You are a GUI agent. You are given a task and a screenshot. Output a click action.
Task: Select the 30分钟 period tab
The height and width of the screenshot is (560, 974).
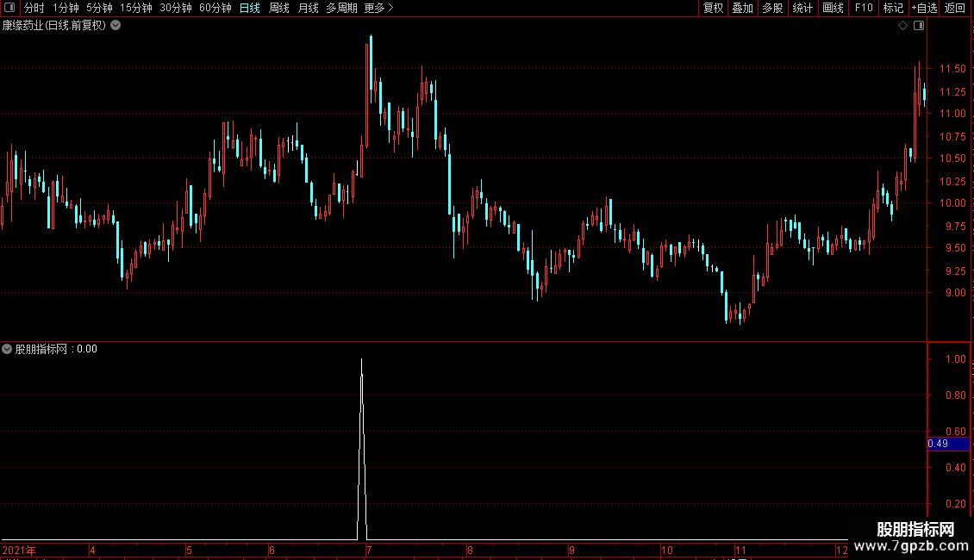(175, 8)
